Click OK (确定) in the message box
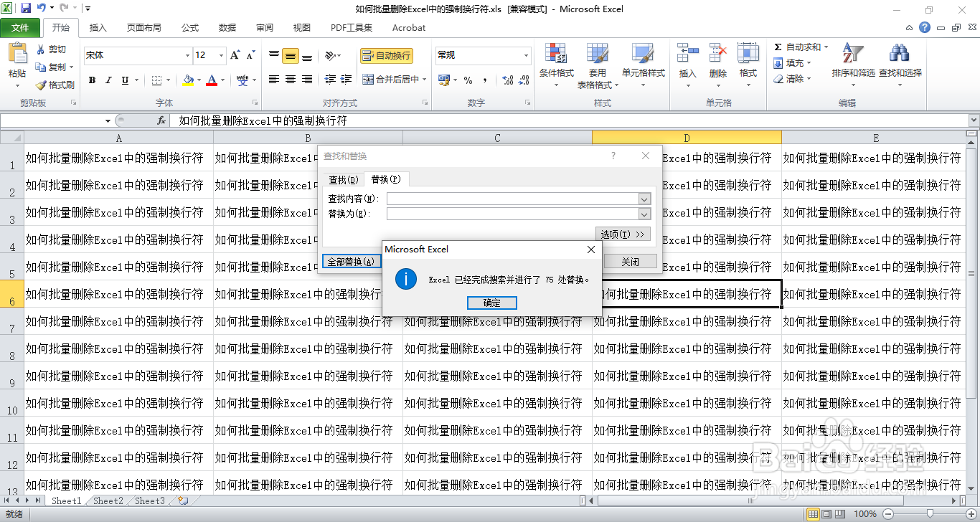The image size is (980, 522). 492,303
